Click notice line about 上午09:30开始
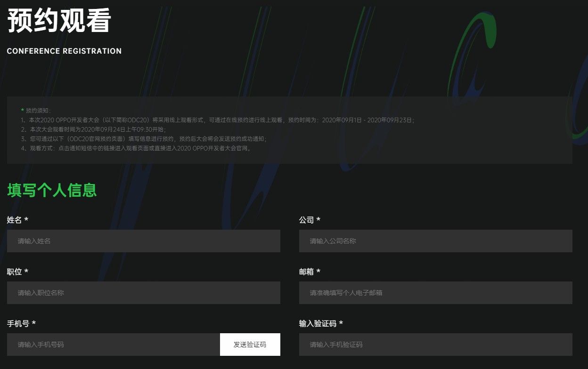Viewport: 588px width, 369px height. tap(94, 129)
